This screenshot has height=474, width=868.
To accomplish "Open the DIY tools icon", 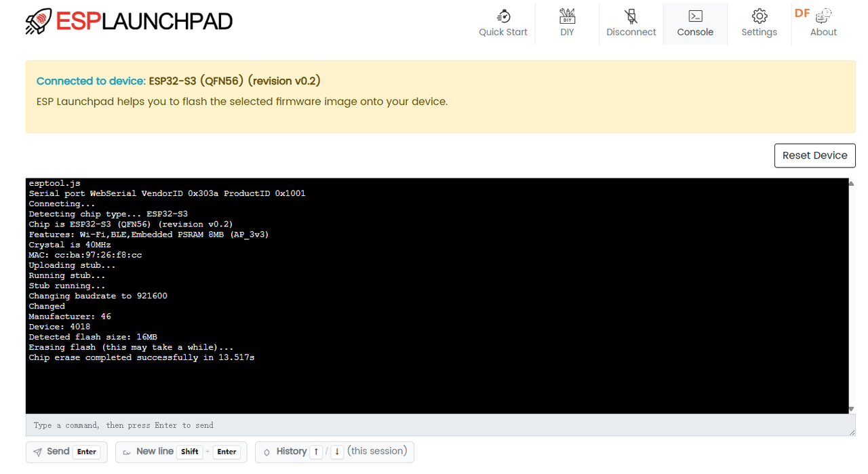I will (x=567, y=16).
